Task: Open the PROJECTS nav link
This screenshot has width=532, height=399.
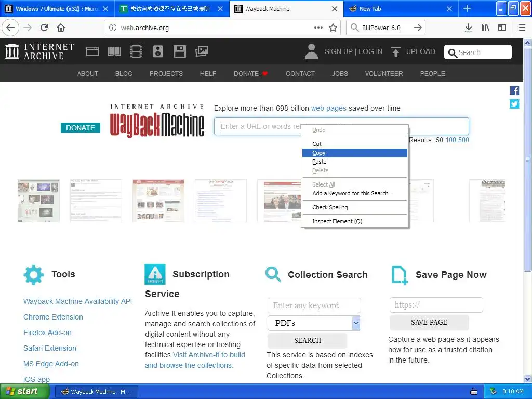Action: (166, 74)
